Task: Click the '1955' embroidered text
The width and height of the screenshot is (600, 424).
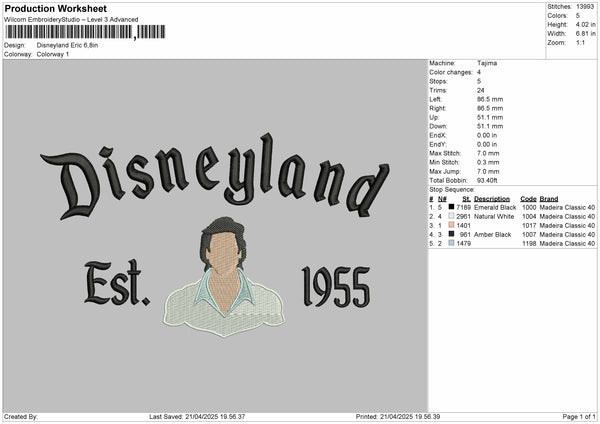Action: tap(336, 287)
